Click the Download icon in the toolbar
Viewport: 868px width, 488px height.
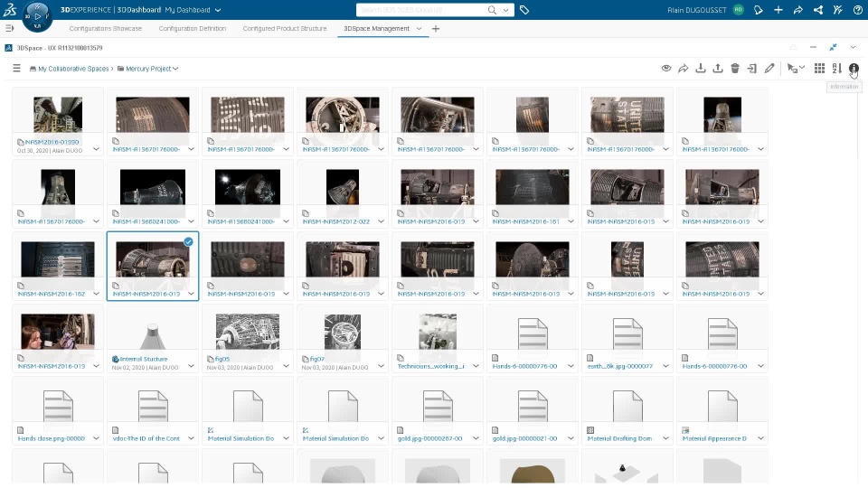(701, 69)
